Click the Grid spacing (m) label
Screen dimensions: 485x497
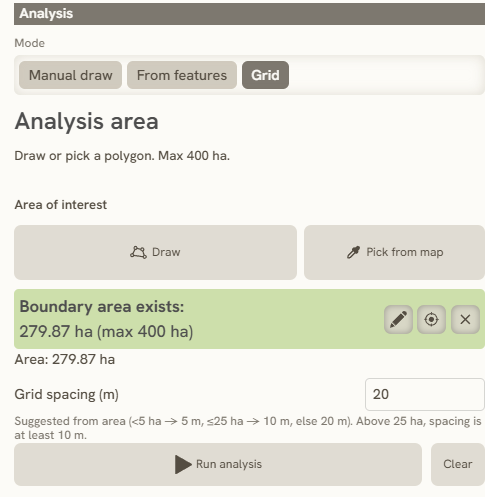point(67,395)
